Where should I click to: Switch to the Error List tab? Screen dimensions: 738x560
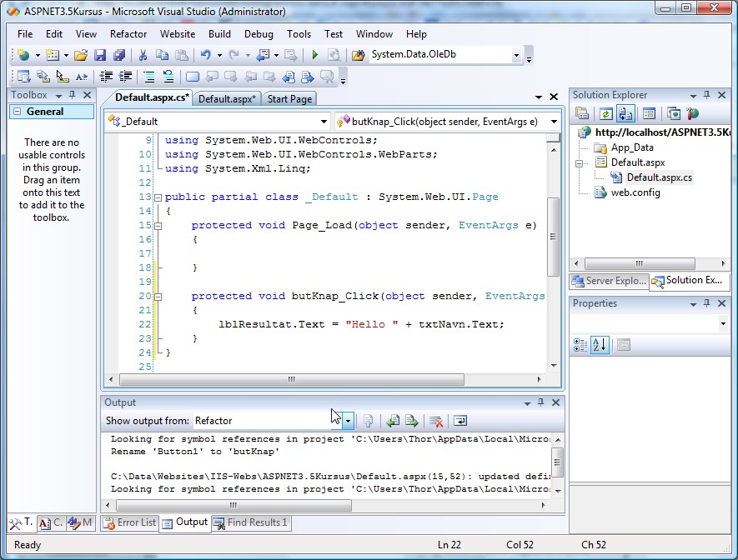[x=129, y=522]
